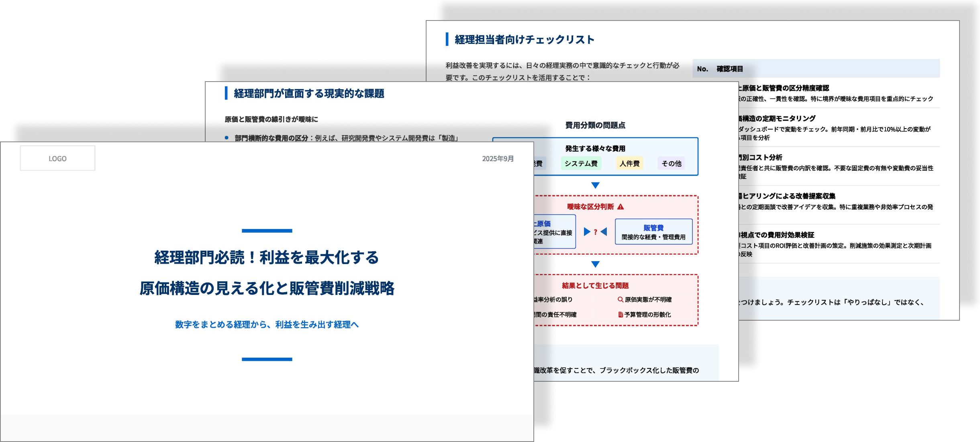Toggle the 人件費 label in 発生する様々な費用
The image size is (980, 442).
point(629,164)
